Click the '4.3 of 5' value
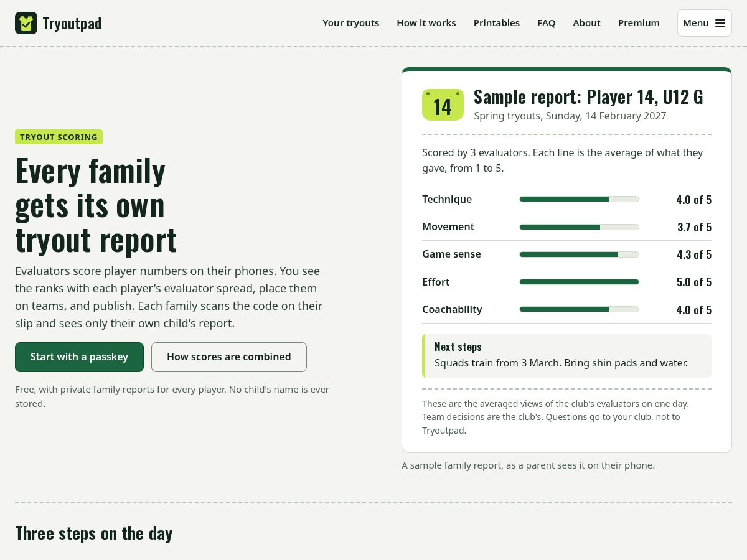The width and height of the screenshot is (747, 560). pyautogui.click(x=693, y=254)
